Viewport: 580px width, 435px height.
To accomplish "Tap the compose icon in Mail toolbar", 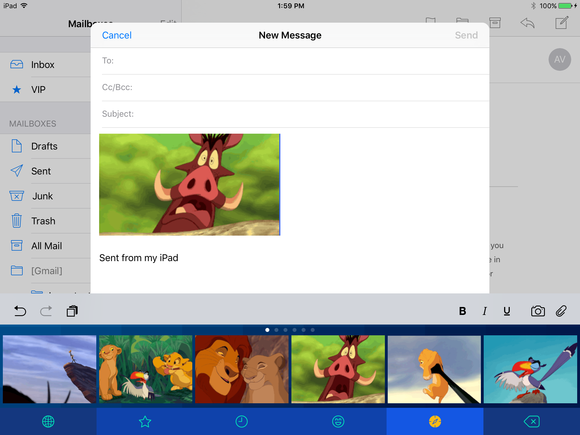I will (x=562, y=23).
